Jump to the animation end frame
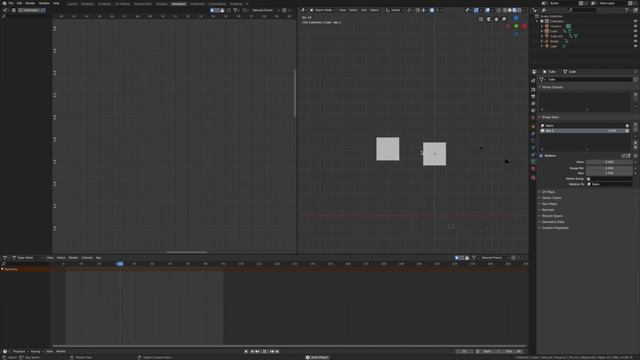The width and height of the screenshot is (640, 360). (278, 351)
